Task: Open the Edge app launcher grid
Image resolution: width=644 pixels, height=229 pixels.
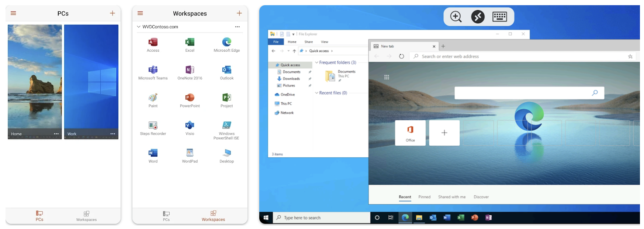Action: click(x=387, y=77)
